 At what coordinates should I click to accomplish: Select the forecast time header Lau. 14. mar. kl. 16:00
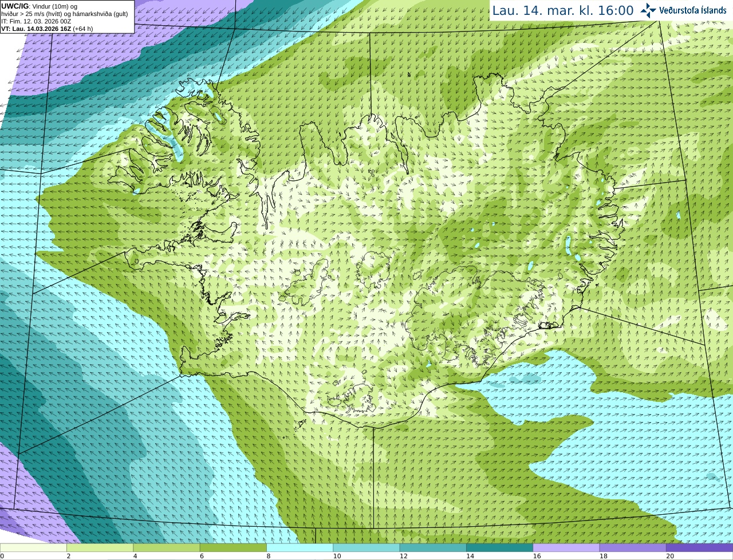[x=563, y=10]
